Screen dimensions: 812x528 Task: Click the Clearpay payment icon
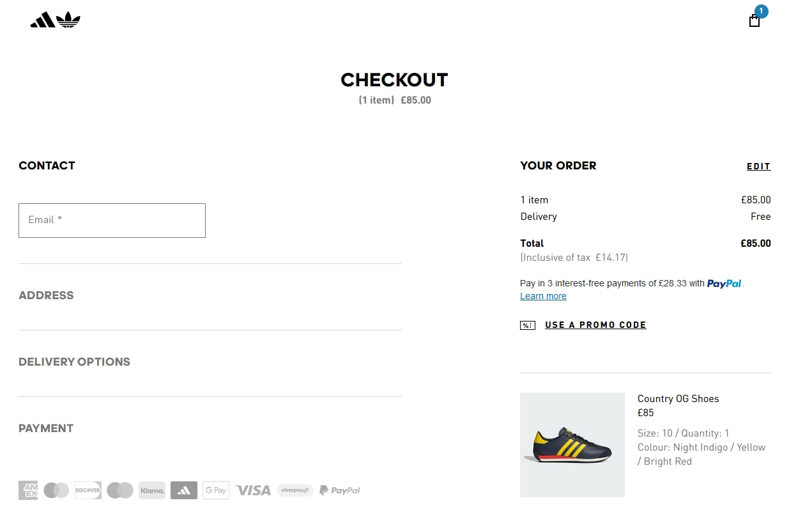[295, 490]
